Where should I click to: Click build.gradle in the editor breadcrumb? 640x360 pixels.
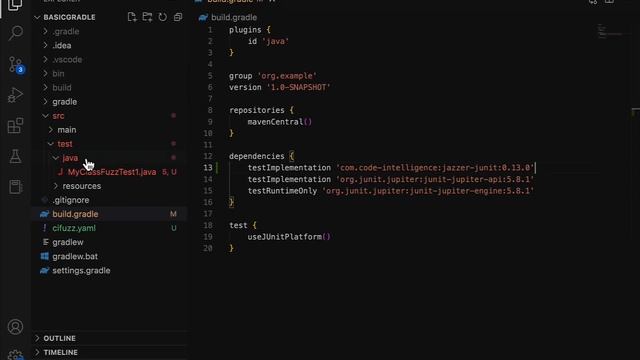click(x=234, y=18)
